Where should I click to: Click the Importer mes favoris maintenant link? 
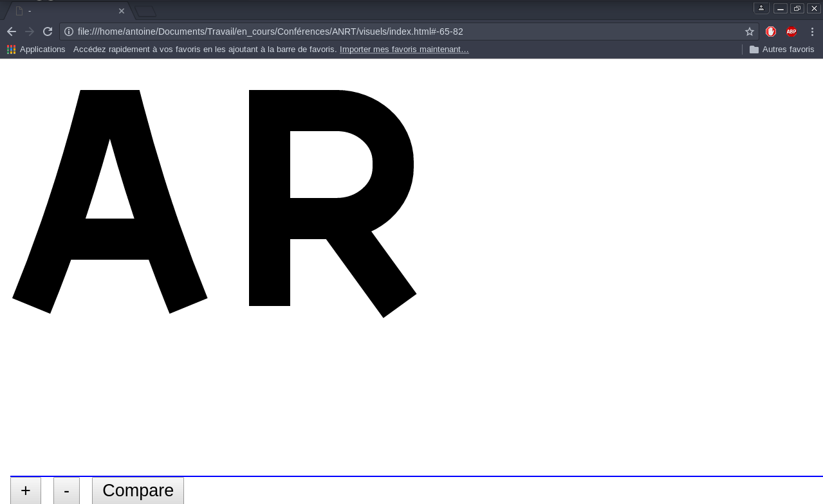click(404, 50)
